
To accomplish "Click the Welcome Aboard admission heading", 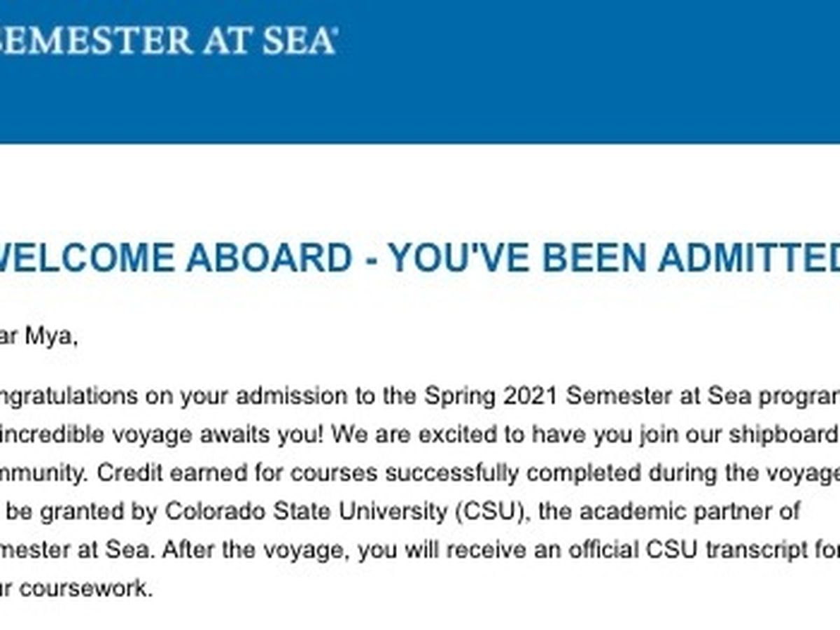I will (x=420, y=258).
